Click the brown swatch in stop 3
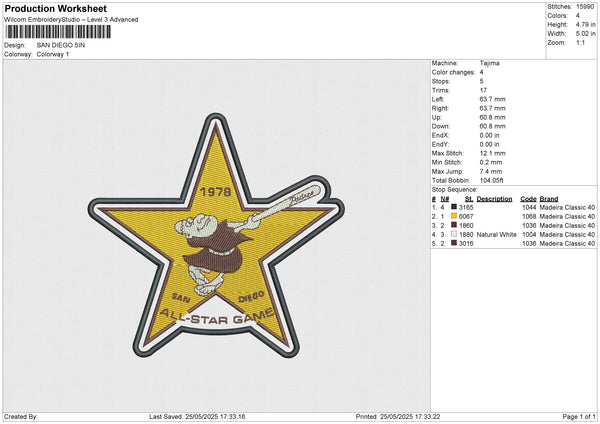 click(454, 225)
